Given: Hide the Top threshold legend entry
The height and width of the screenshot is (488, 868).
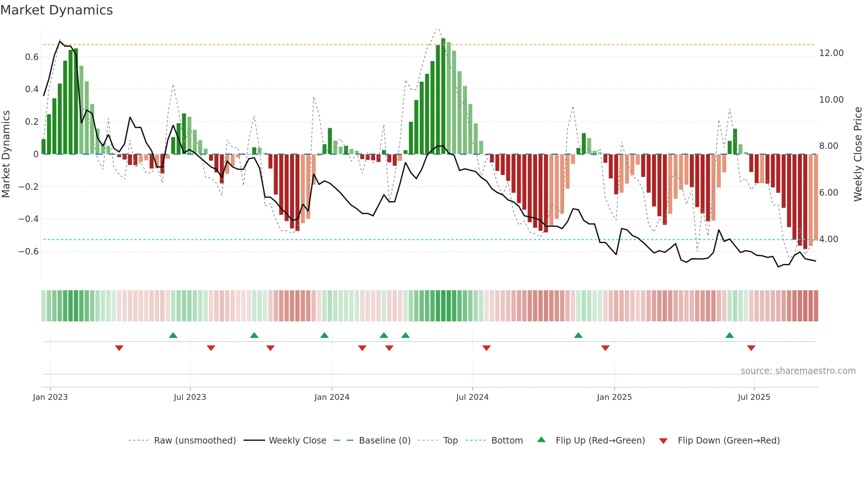Looking at the screenshot, I should [x=438, y=441].
